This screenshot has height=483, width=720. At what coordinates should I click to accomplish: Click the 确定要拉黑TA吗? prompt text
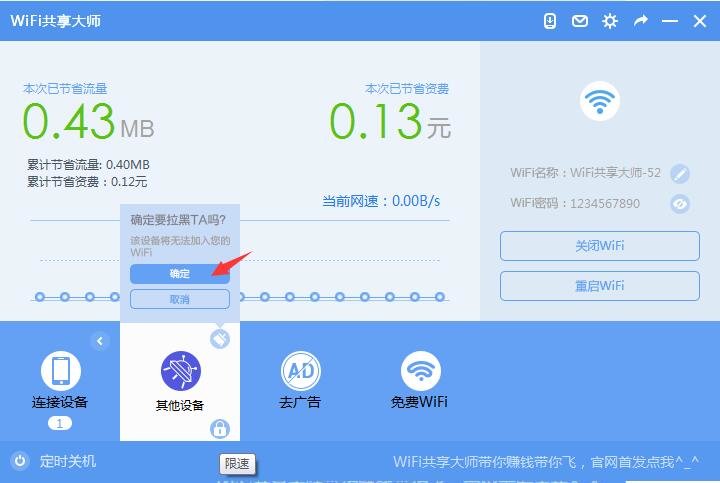(178, 220)
